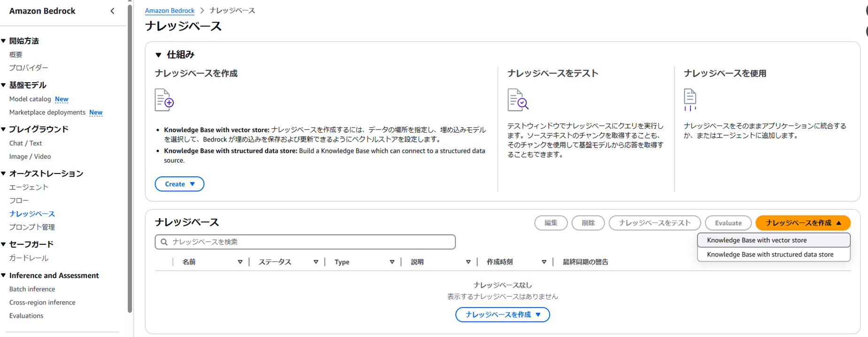868x337 pixels.
Task: Open Cross-region inference in the sidebar
Action: click(x=42, y=302)
